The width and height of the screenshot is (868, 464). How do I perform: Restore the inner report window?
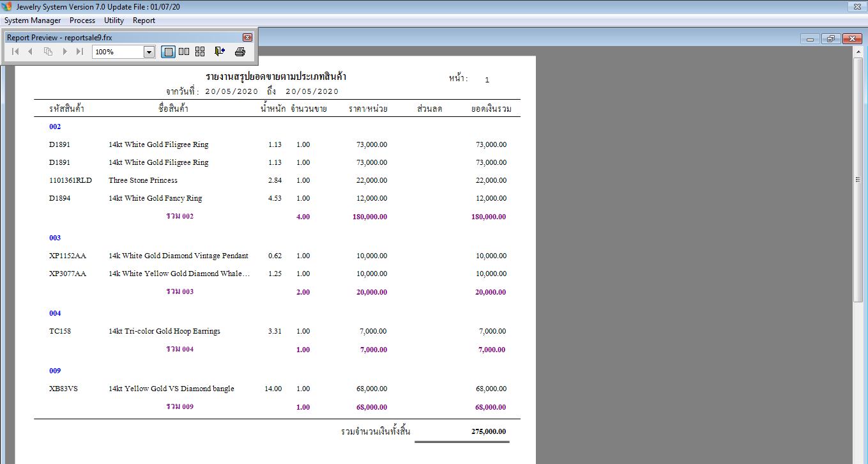[831, 39]
